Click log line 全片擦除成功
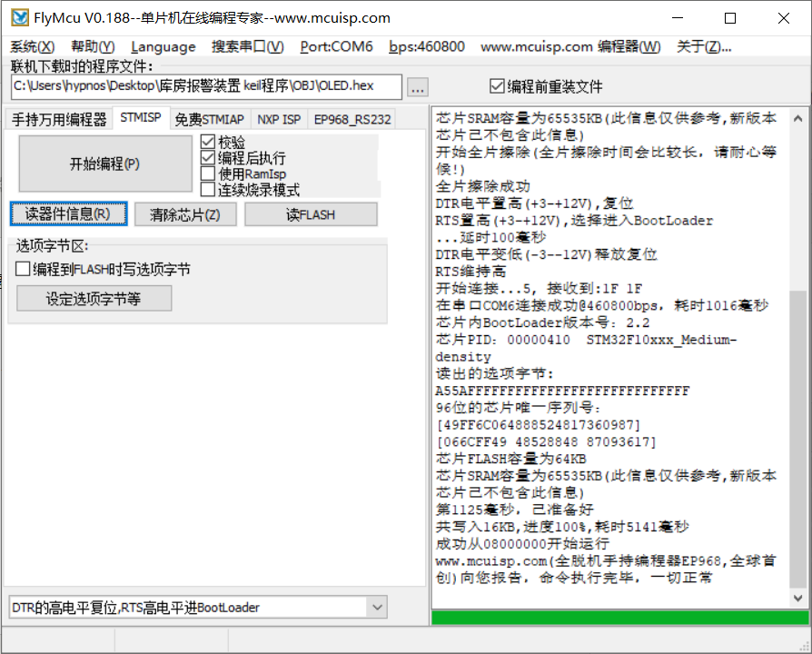This screenshot has width=812, height=654. 482,186
